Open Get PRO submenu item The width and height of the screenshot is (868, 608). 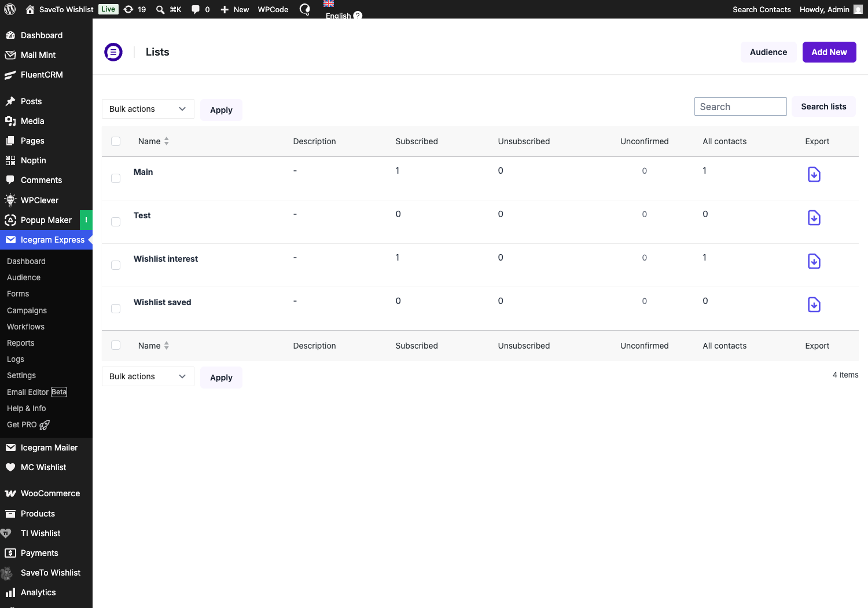[x=28, y=424]
